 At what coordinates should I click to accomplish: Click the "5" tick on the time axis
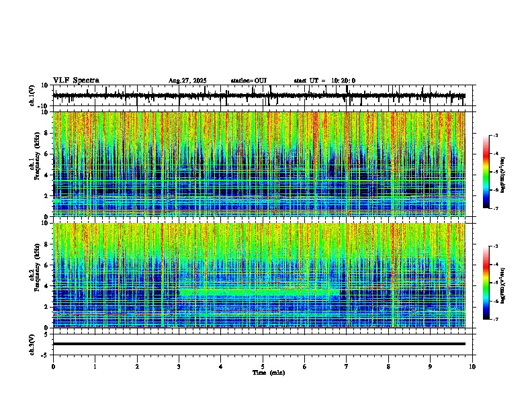pos(263,367)
